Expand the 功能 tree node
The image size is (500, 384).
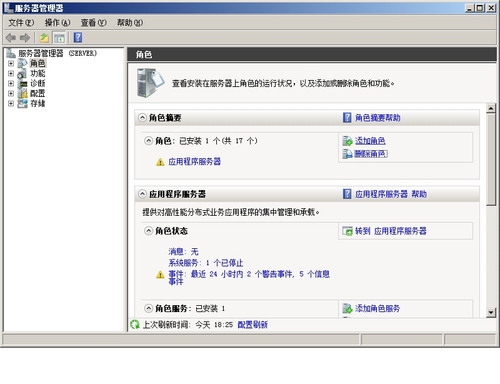[x=11, y=73]
